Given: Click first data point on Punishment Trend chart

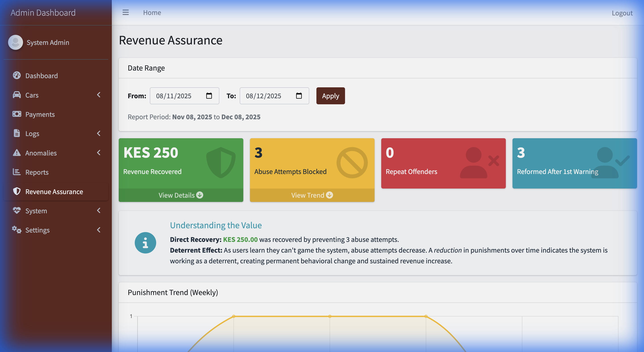Looking at the screenshot, I should (x=233, y=316).
